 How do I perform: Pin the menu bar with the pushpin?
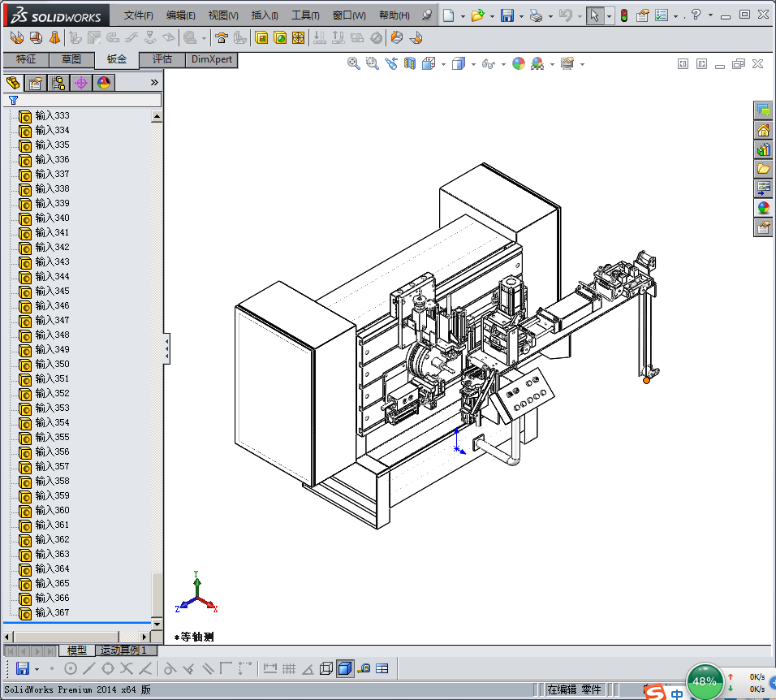[x=427, y=15]
